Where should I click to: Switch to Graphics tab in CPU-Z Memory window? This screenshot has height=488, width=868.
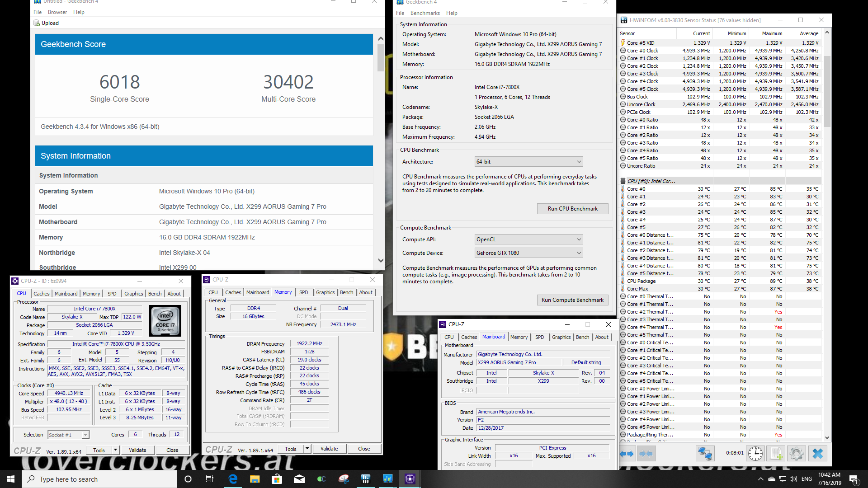tap(325, 292)
